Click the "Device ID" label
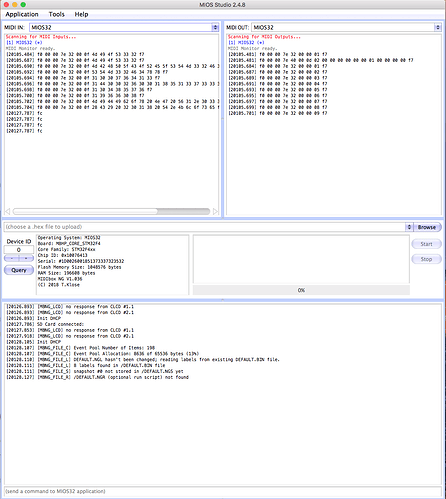446x499 pixels. tap(19, 241)
